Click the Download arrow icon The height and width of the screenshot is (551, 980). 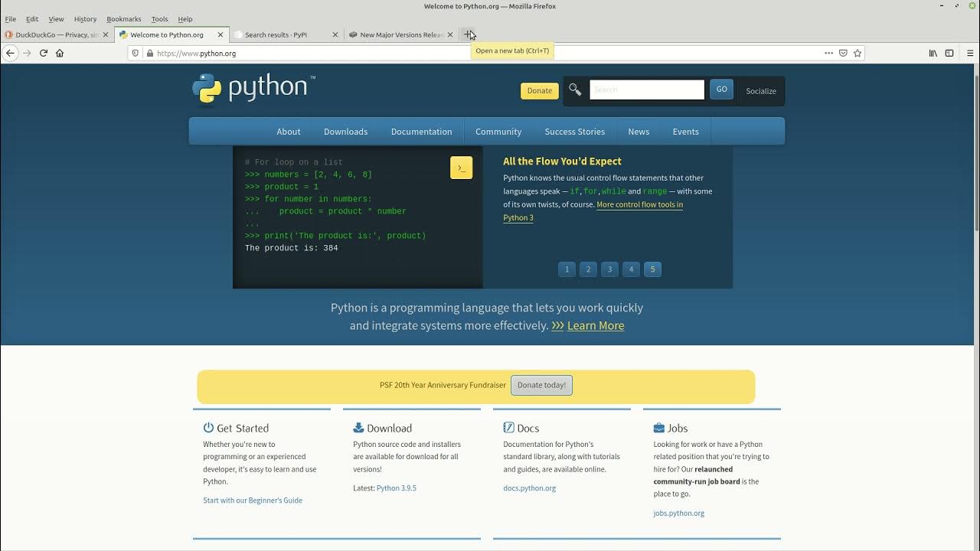(358, 428)
